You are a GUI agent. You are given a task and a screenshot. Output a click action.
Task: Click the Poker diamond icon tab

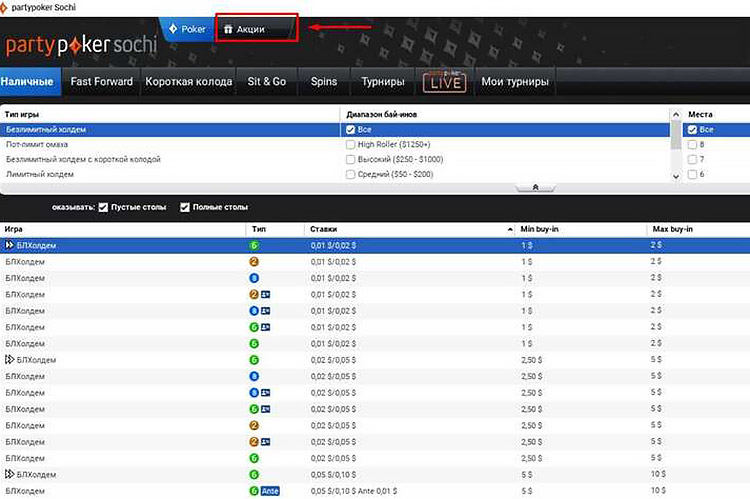point(186,29)
